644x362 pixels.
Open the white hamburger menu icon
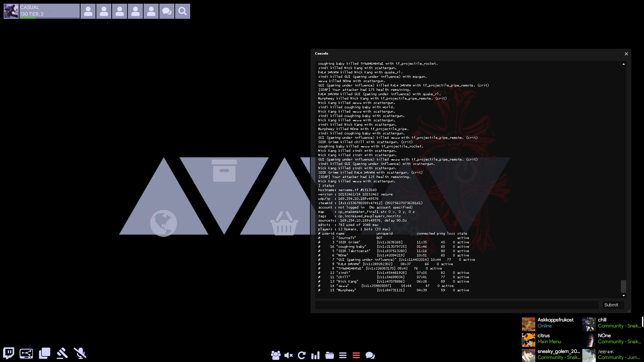pyautogui.click(x=342, y=355)
